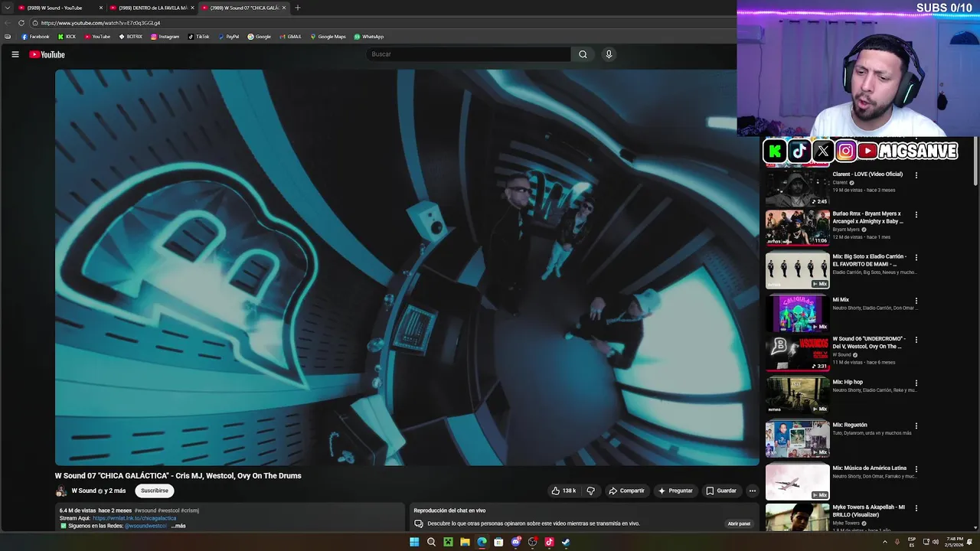Image resolution: width=980 pixels, height=551 pixels.
Task: Open options menu for Mix: Hip hop
Action: click(916, 383)
